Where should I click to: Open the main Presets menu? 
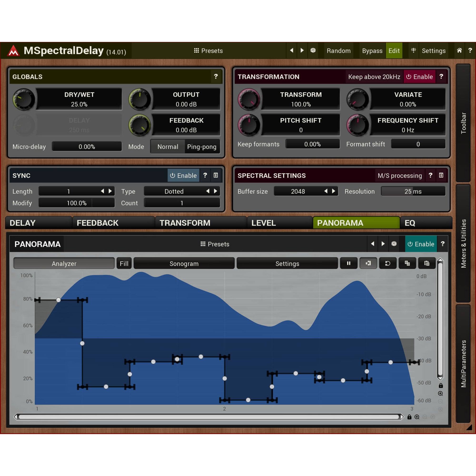pos(208,50)
